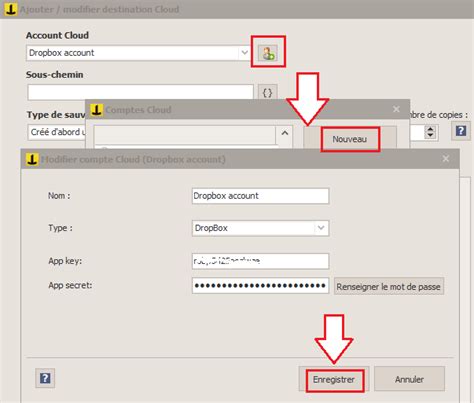The image size is (474, 403).
Task: Click the App key input field
Action: pyautogui.click(x=260, y=261)
